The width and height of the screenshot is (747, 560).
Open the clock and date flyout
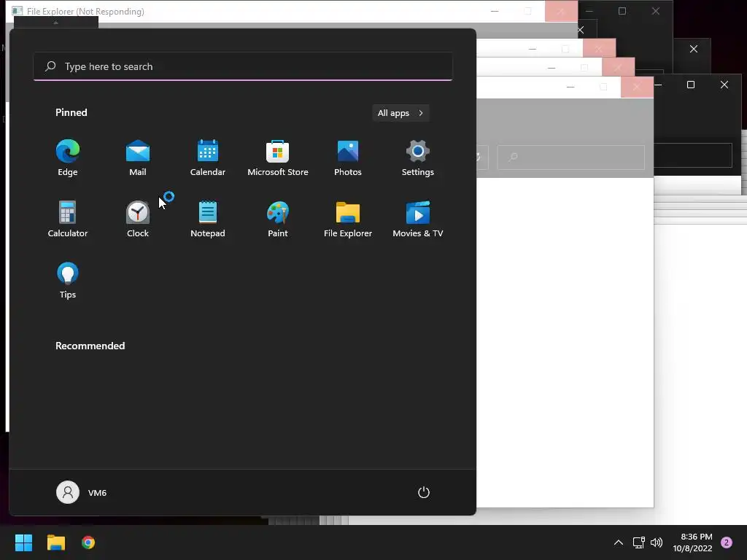[x=693, y=542]
